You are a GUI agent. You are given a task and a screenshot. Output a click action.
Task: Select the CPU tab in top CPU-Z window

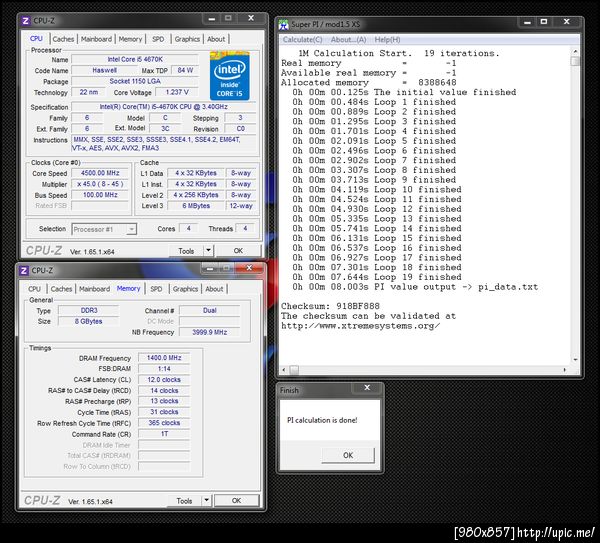[x=36, y=39]
